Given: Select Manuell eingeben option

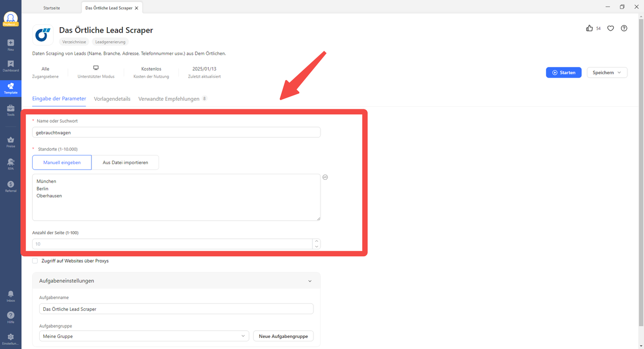Looking at the screenshot, I should tap(62, 163).
